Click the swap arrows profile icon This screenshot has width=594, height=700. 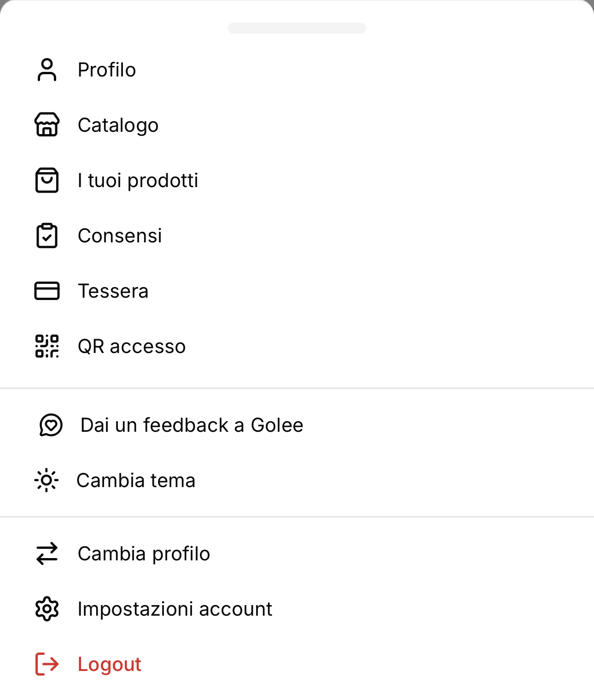click(x=47, y=553)
